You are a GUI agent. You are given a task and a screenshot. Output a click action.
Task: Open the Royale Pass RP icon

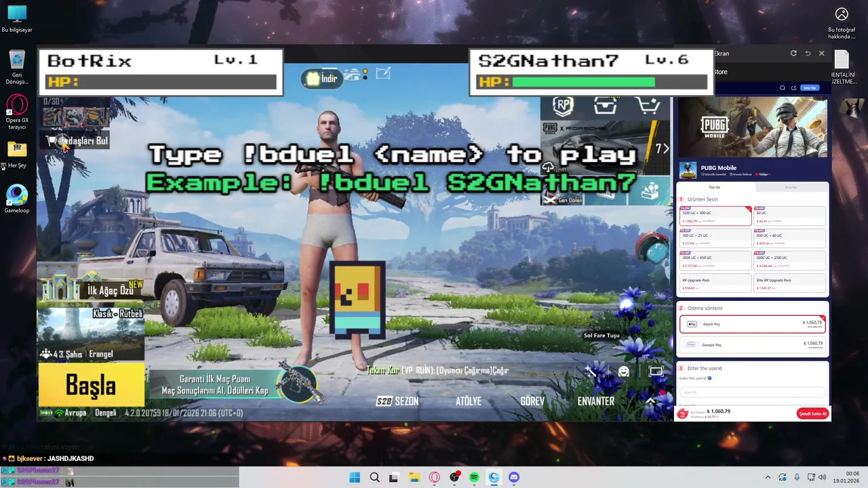click(x=563, y=106)
